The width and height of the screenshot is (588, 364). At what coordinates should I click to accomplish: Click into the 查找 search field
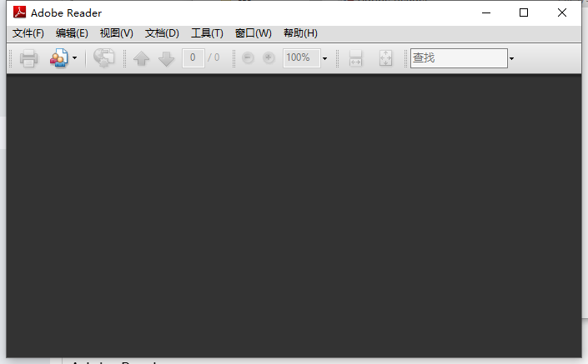[459, 58]
